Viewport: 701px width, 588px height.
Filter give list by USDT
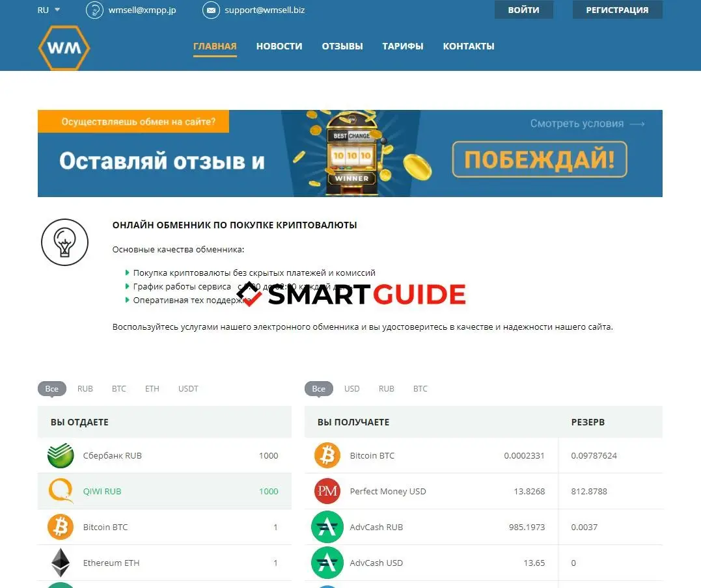pos(188,389)
